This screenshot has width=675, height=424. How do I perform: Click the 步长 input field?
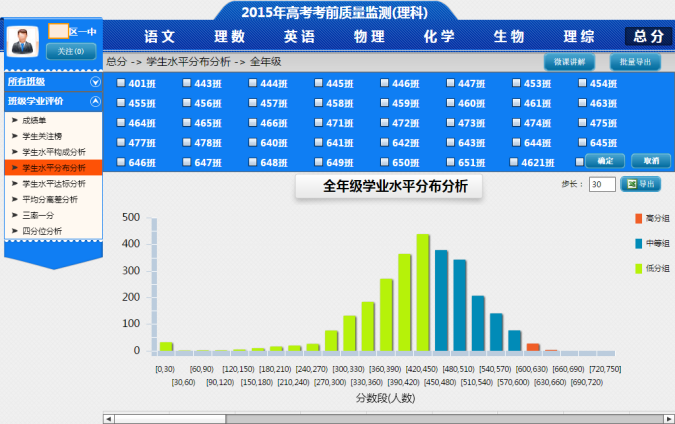(x=602, y=184)
